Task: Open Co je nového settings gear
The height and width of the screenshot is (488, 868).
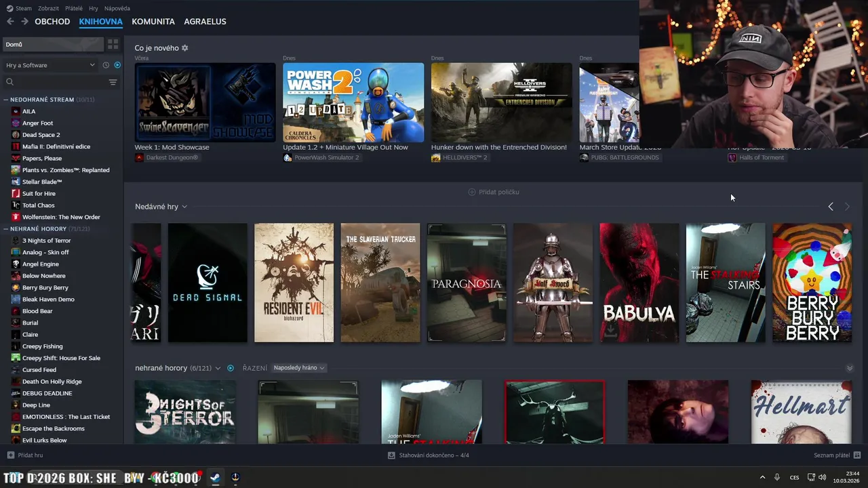Action: tap(184, 48)
